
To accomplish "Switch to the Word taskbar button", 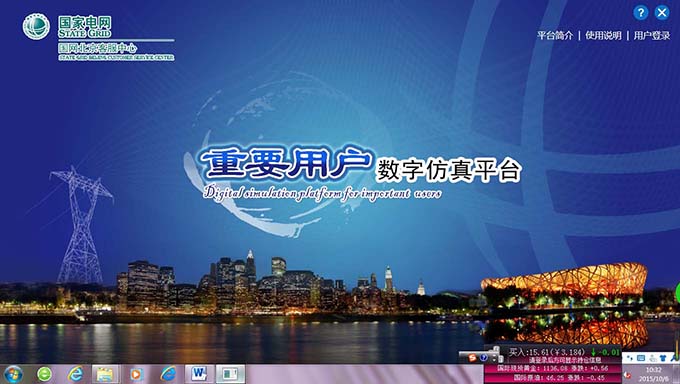I will (199, 374).
